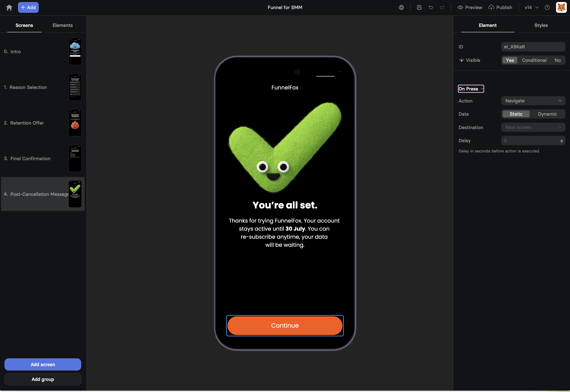
Task: Click the Delay seconds input field
Action: coord(533,141)
